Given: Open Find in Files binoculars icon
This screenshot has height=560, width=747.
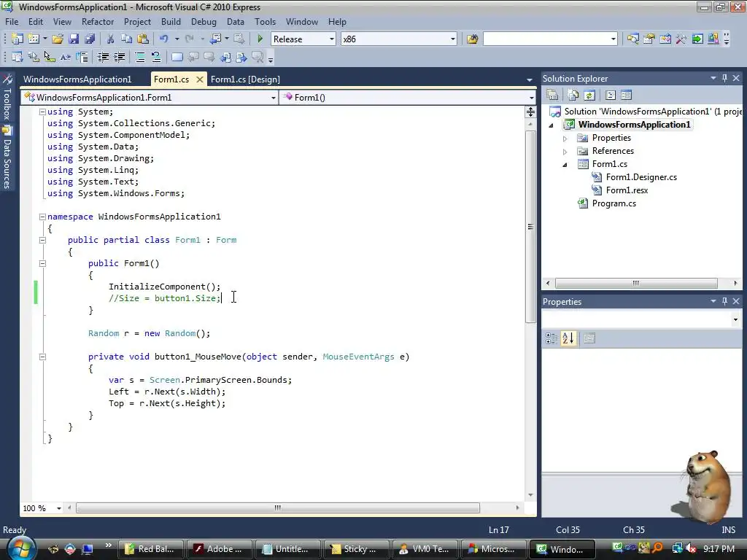Looking at the screenshot, I should click(472, 39).
